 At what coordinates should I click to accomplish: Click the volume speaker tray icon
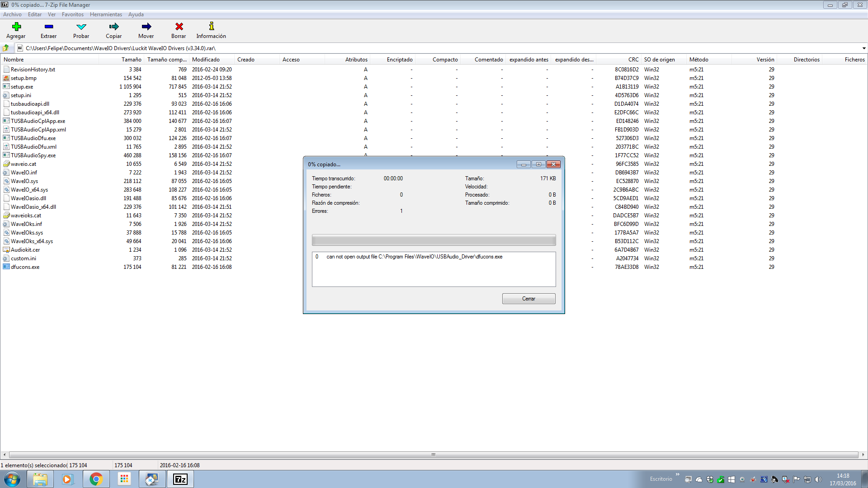(818, 479)
